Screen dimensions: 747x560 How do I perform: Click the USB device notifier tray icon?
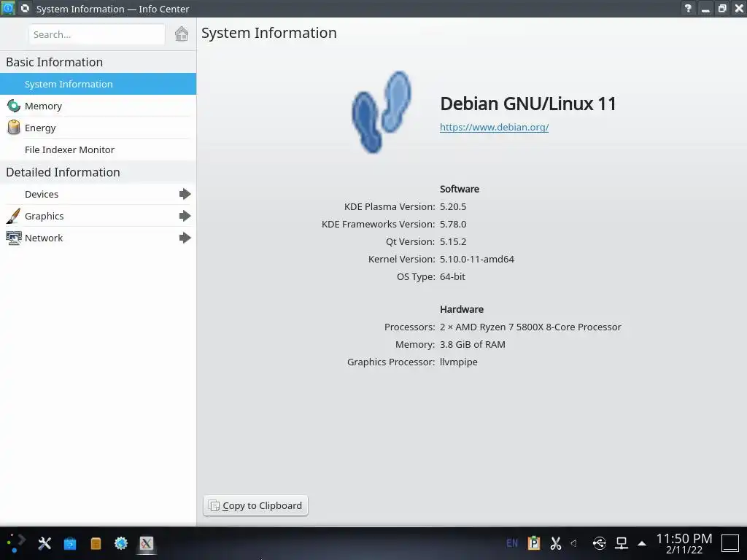click(600, 542)
